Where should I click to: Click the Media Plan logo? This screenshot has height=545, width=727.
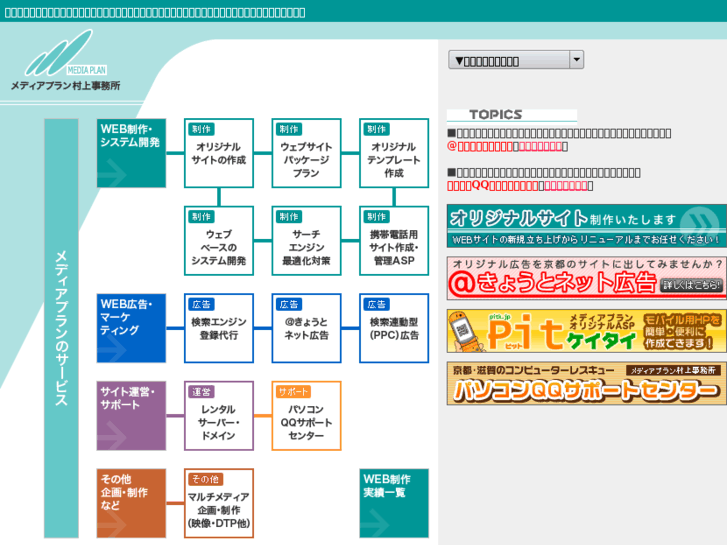65,60
